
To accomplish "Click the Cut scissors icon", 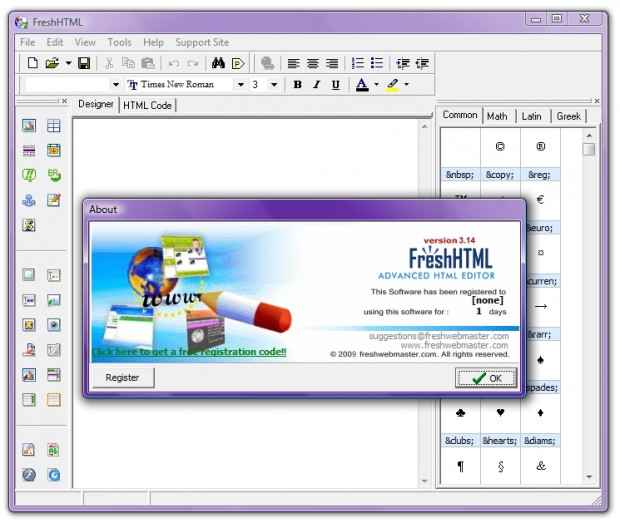I will (109, 63).
